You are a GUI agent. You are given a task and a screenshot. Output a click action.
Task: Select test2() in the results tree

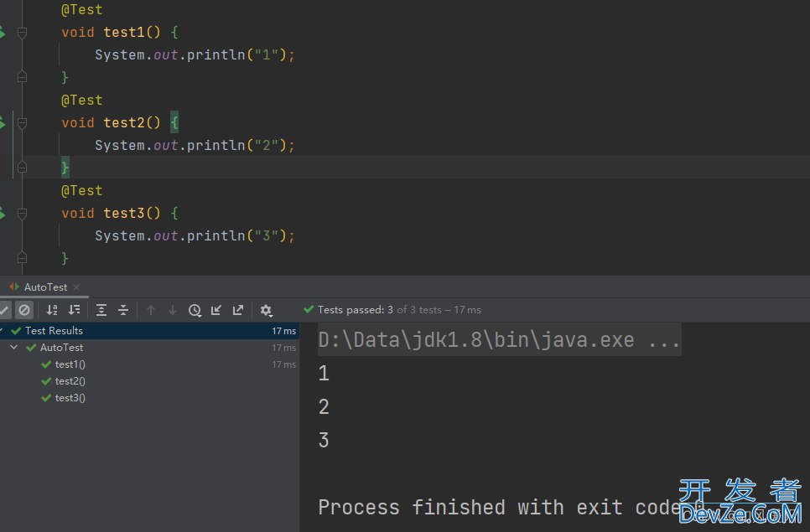[x=70, y=381]
